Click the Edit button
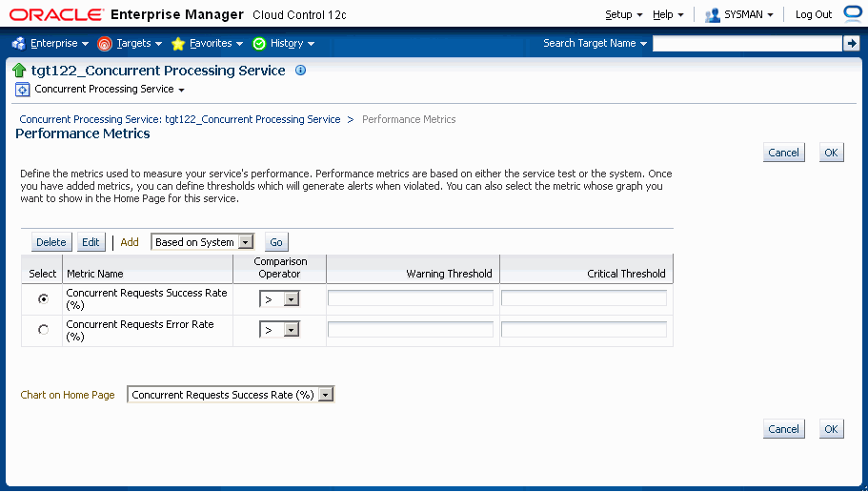 [91, 242]
